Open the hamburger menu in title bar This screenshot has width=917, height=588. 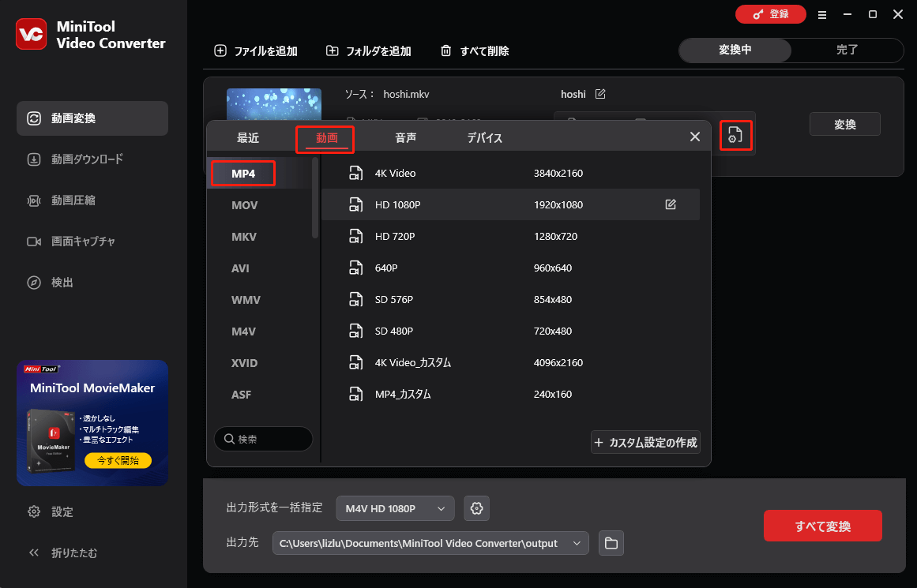822,15
